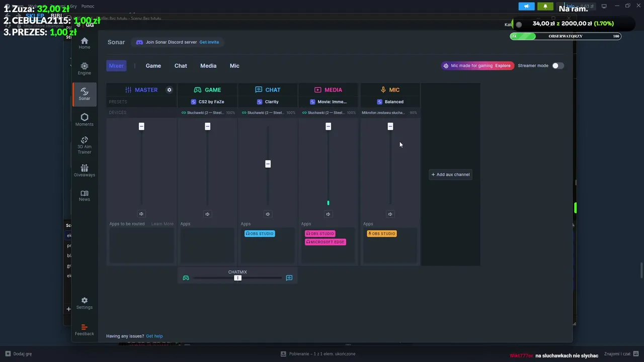Screen dimensions: 644x362
Task: Mute the Master channel speaker icon
Action: coord(141,214)
